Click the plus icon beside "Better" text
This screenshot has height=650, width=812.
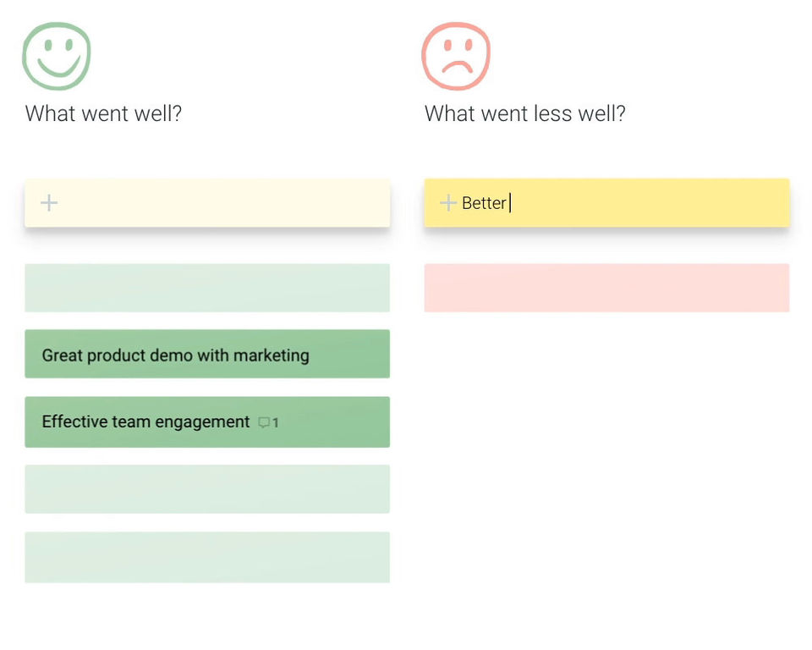448,202
